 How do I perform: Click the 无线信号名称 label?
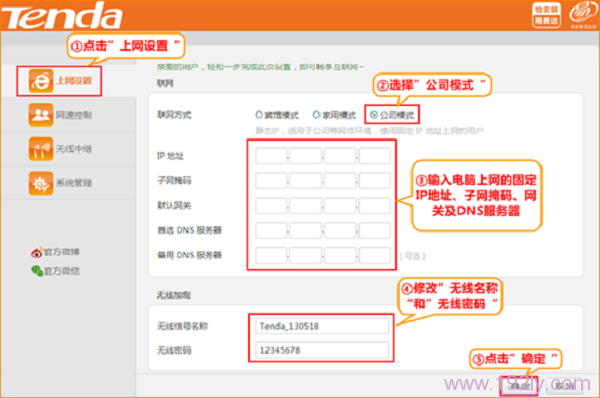pos(183,326)
